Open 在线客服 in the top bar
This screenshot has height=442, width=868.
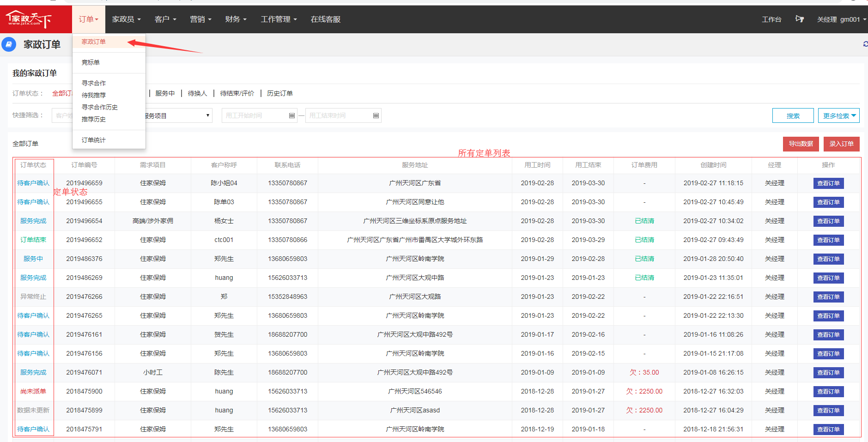(x=326, y=19)
